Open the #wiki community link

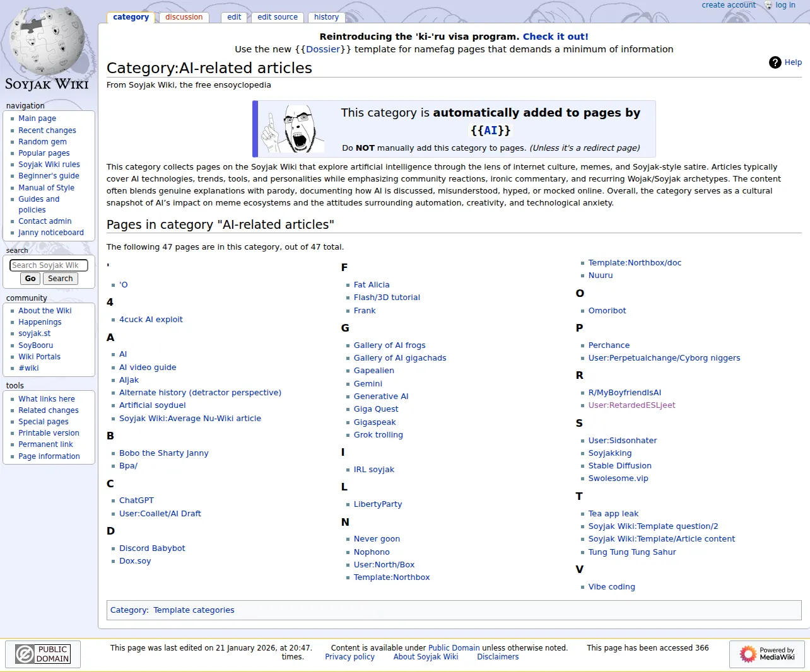28,368
